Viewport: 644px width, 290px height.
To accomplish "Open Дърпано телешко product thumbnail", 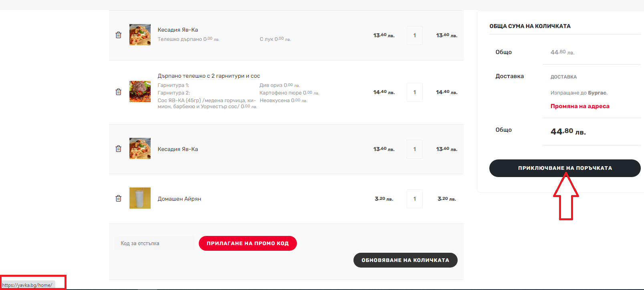I will [x=140, y=91].
